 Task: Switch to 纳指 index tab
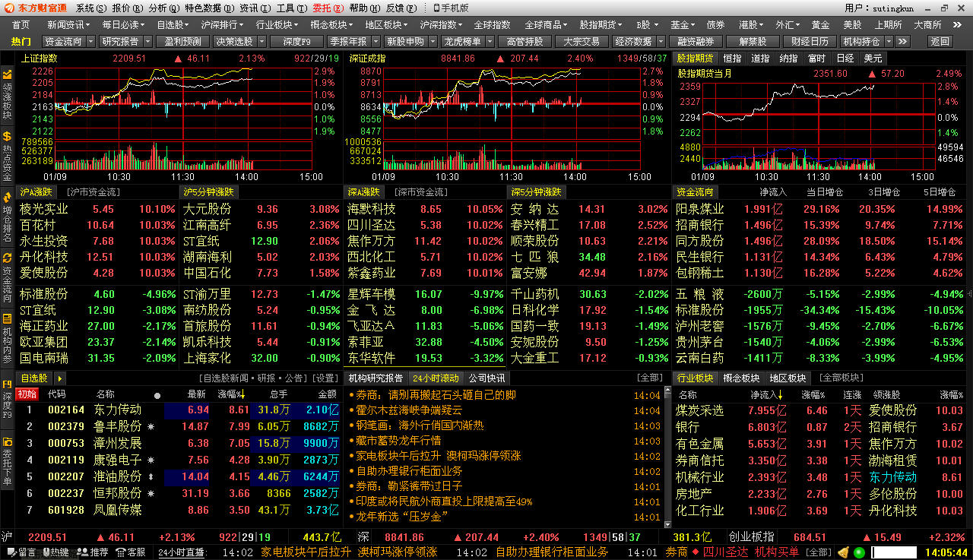tap(788, 58)
